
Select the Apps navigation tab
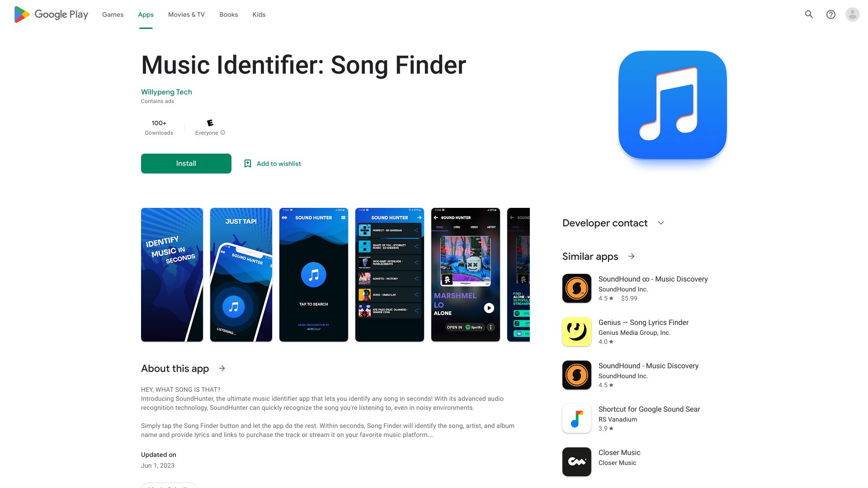(146, 14)
